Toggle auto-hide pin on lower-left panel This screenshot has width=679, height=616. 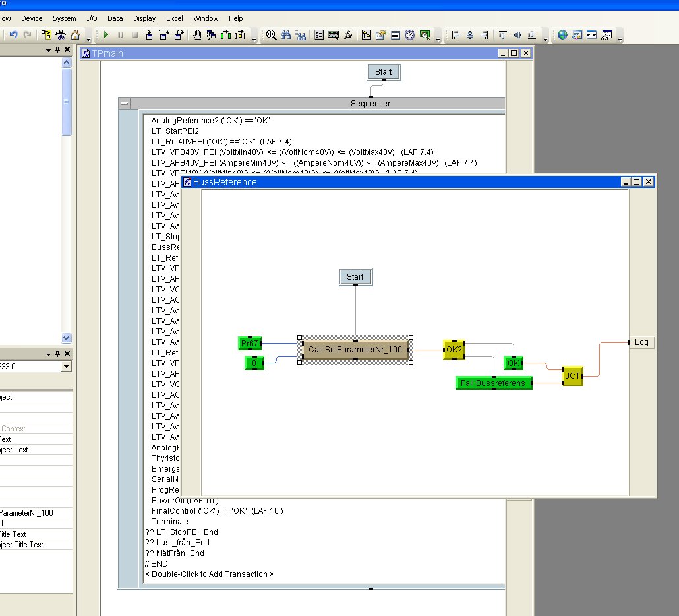pyautogui.click(x=57, y=353)
